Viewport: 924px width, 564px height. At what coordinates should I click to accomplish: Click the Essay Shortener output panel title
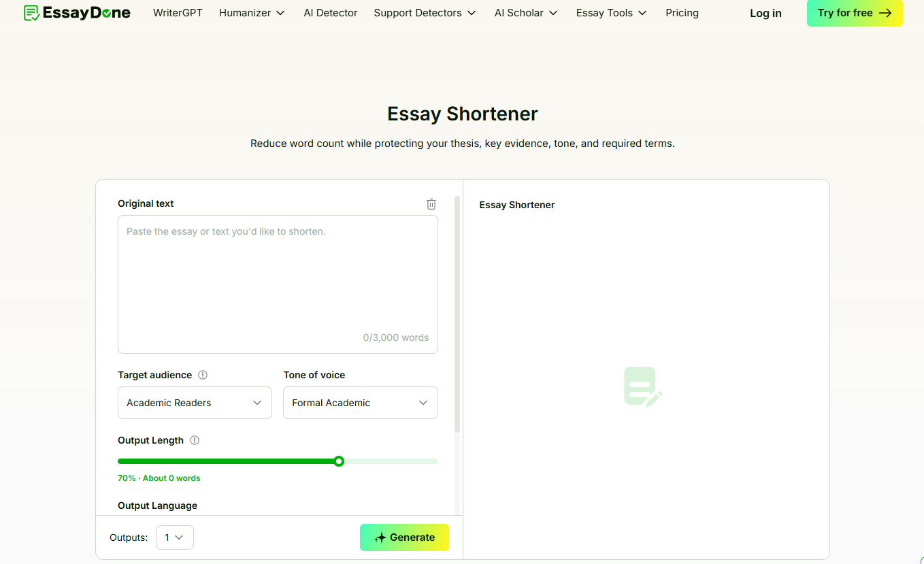tap(517, 205)
